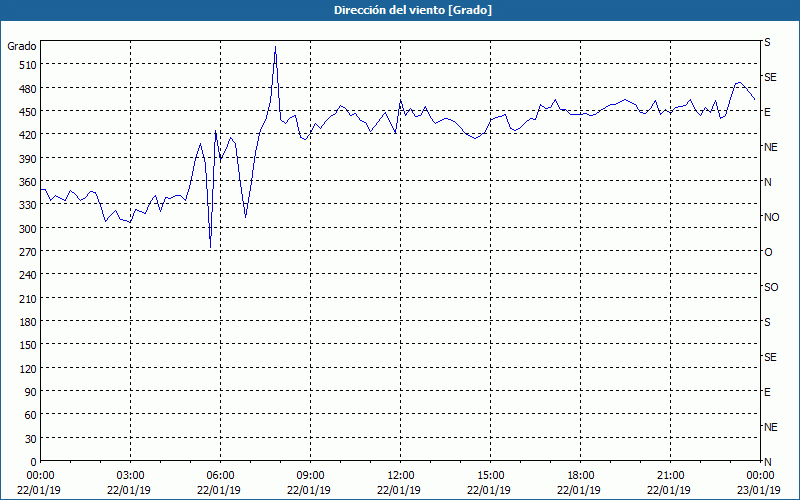Select the 450 y-axis tick label
This screenshot has height=500, width=800.
tap(29, 112)
